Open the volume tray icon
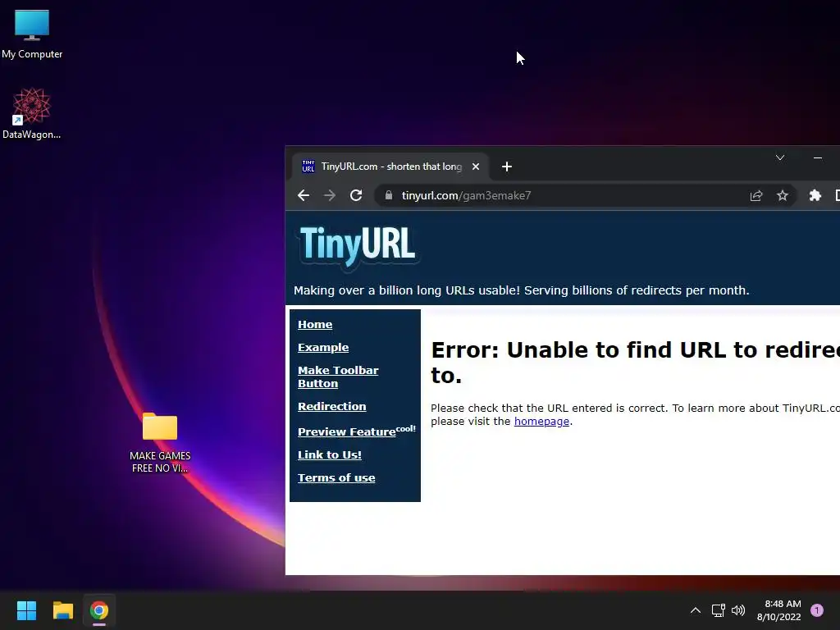 [x=738, y=610]
